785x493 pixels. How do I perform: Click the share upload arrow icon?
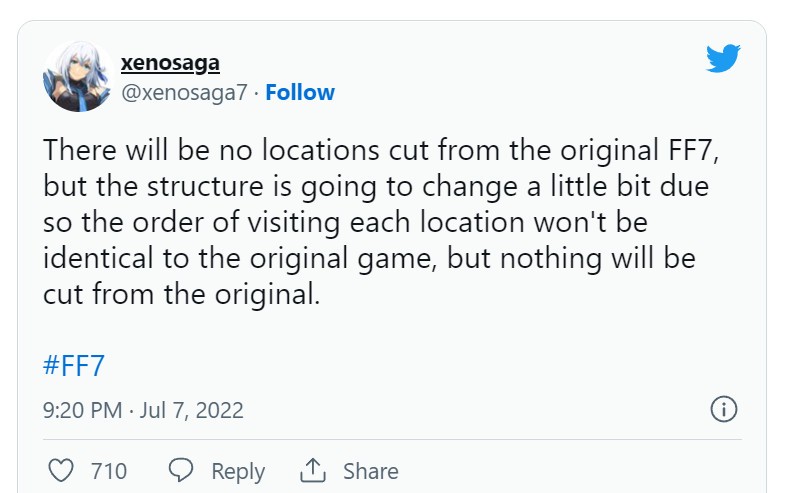coord(314,470)
